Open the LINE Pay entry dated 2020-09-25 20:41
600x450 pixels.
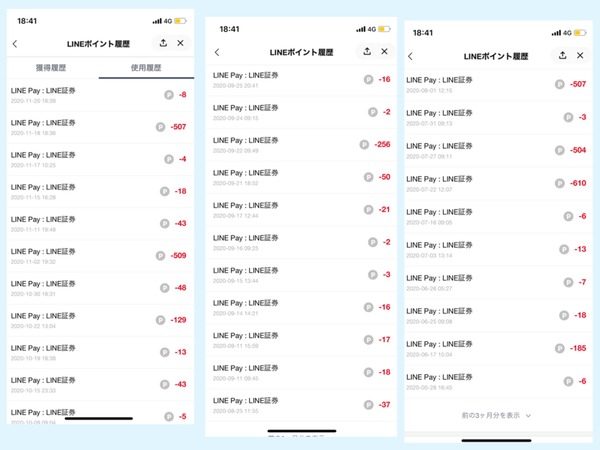tap(301, 80)
